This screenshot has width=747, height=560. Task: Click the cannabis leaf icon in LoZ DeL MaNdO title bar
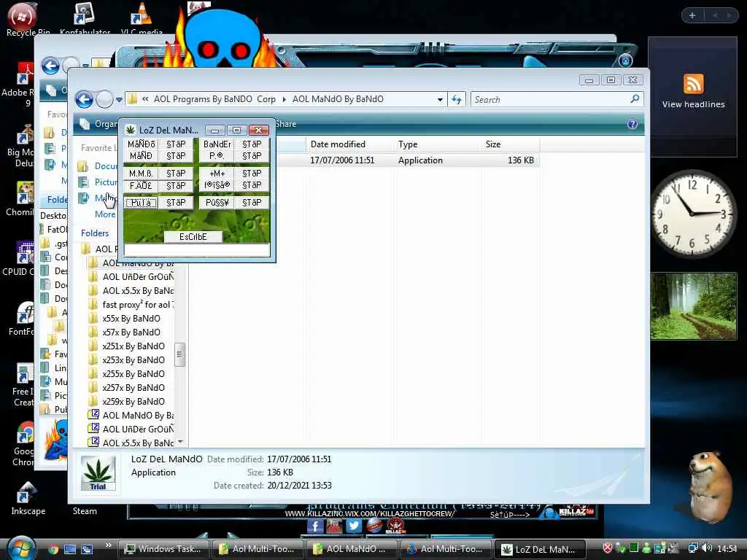130,130
